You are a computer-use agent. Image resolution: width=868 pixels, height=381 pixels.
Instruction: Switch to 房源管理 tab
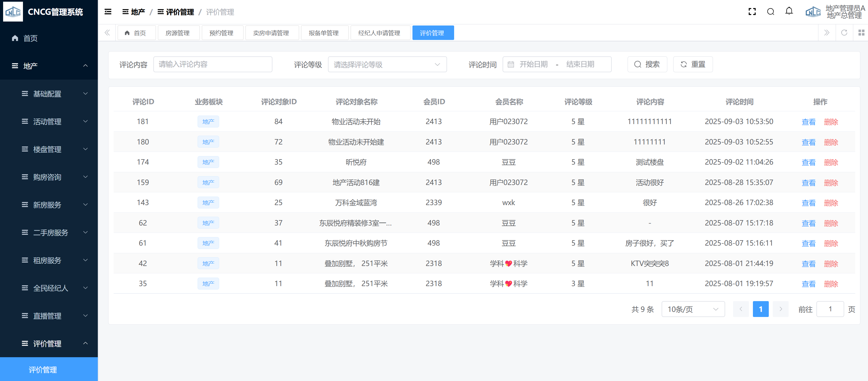click(177, 33)
